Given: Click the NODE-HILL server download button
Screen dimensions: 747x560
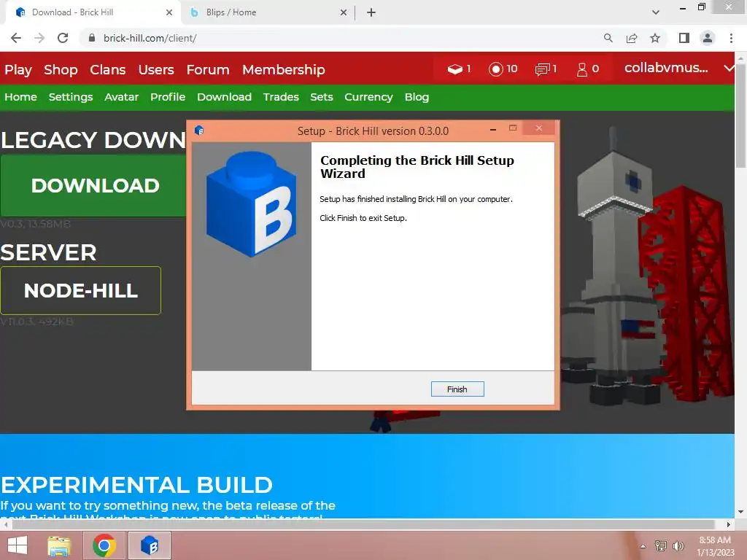Looking at the screenshot, I should 80,290.
